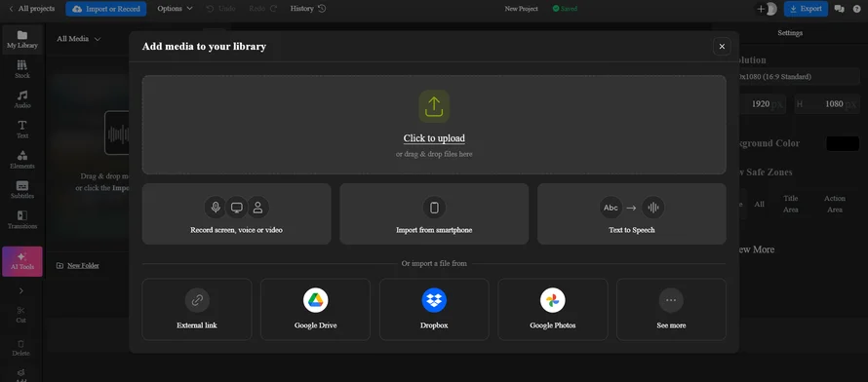Select the Cut scissors tool
This screenshot has width=868, height=382.
click(x=21, y=314)
